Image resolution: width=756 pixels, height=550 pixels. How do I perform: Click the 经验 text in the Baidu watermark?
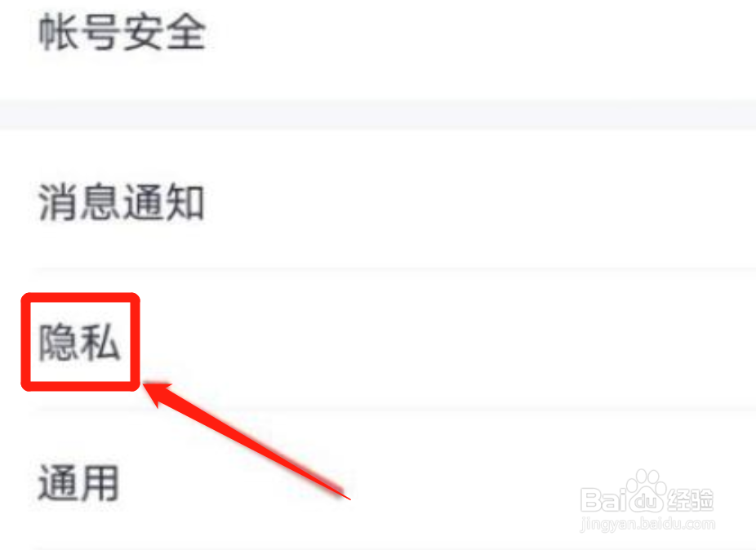tap(691, 499)
